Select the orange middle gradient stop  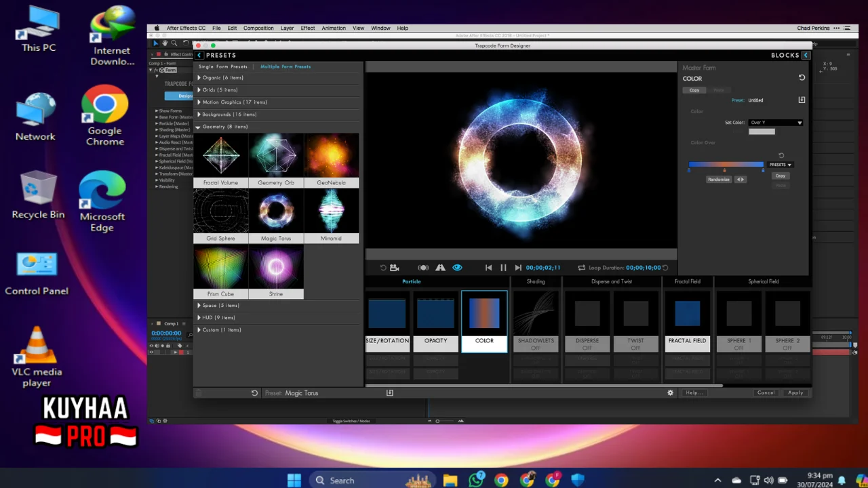click(x=724, y=170)
